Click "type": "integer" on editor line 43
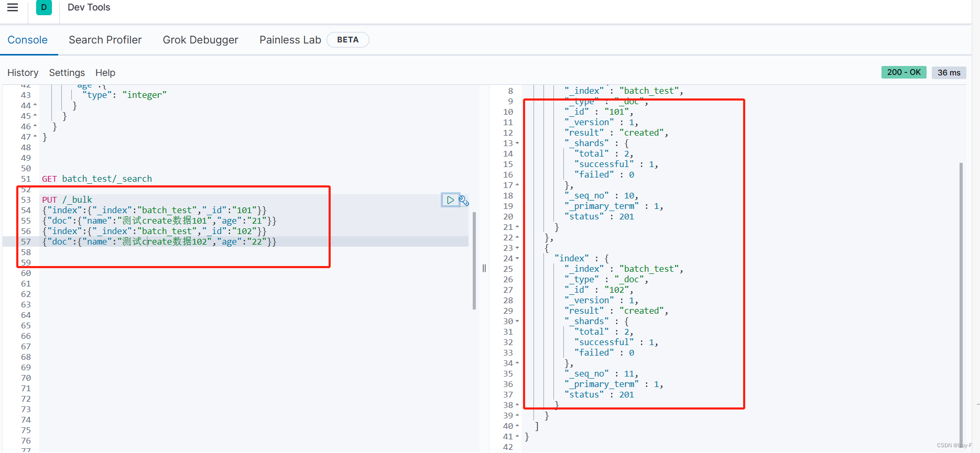The image size is (980, 453). click(125, 95)
